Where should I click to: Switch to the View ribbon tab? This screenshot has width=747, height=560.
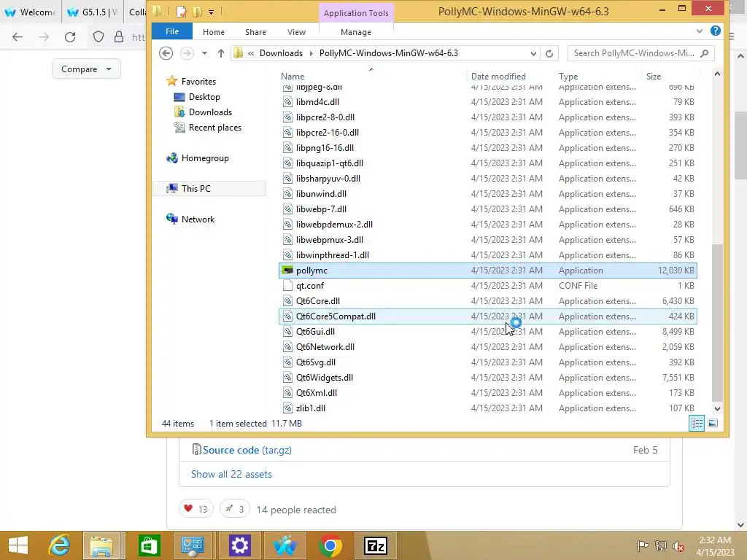296,32
